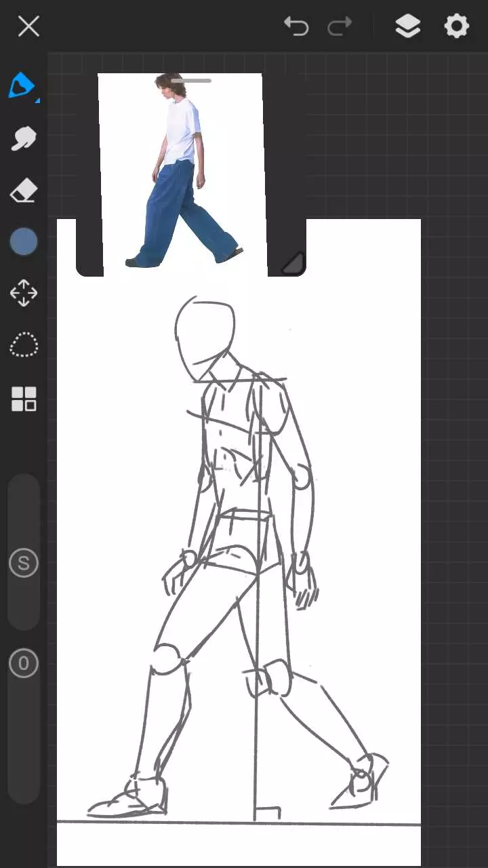This screenshot has height=868, width=488.
Task: Select the Lasso selection tool
Action: [24, 345]
